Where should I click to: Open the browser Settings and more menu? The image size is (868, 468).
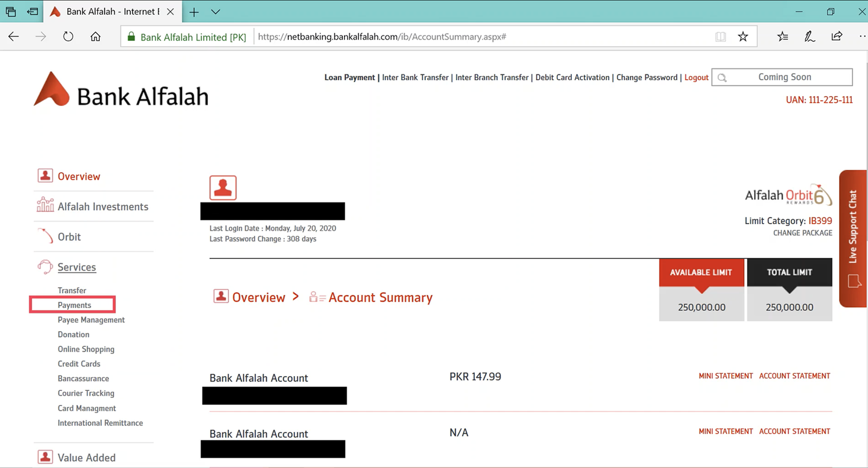coord(863,36)
